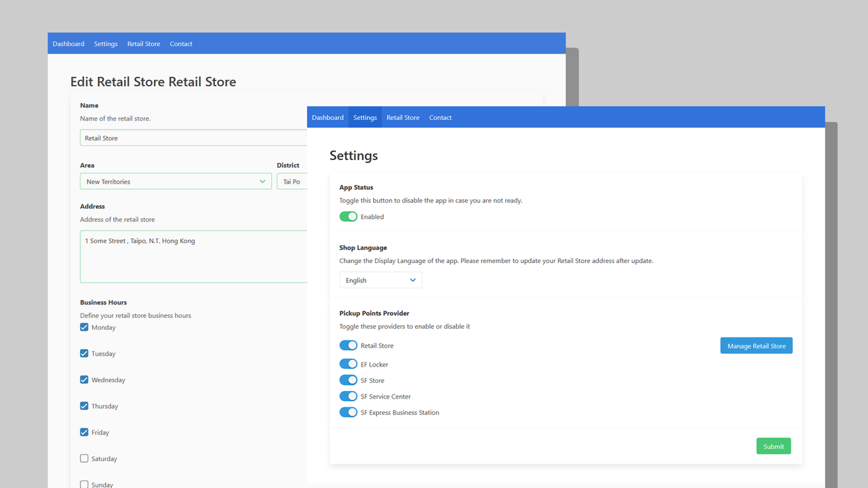The width and height of the screenshot is (868, 488).
Task: Disable the SF Store provider
Action: point(348,380)
